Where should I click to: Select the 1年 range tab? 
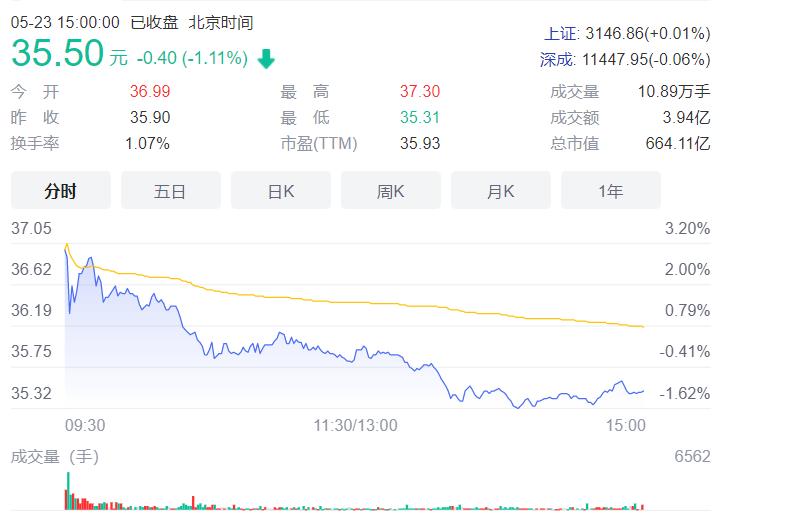tap(610, 191)
